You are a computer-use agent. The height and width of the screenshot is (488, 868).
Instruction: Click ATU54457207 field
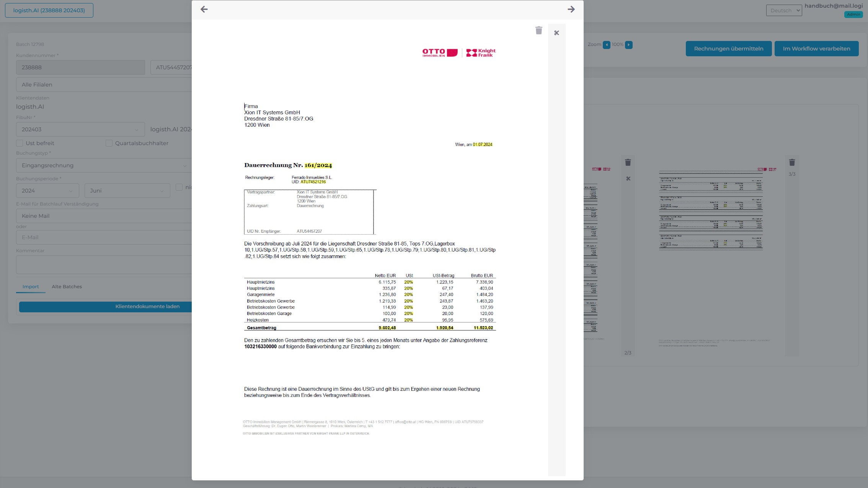[x=171, y=67]
